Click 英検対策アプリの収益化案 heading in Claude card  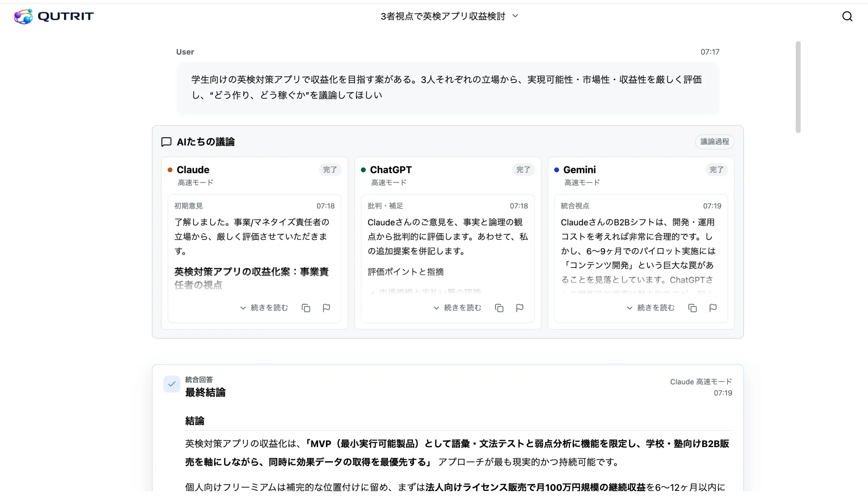(x=252, y=278)
